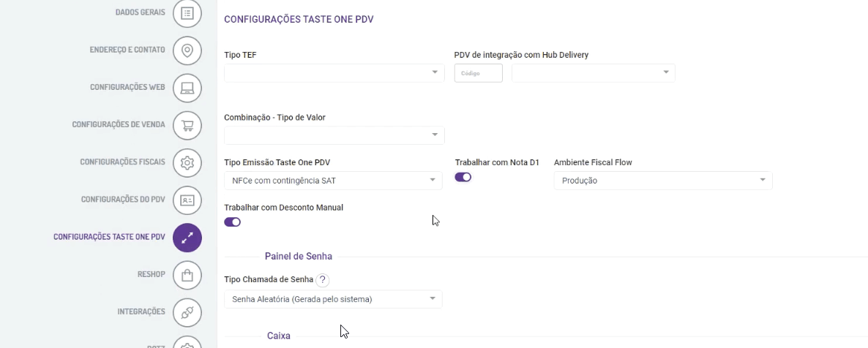Select Configurações Web laptop icon
Image resolution: width=868 pixels, height=348 pixels.
coord(187,88)
